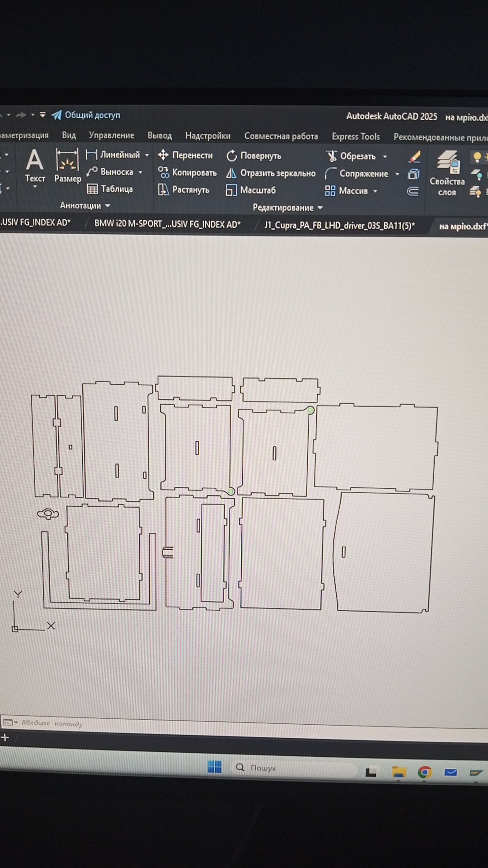Activate the Копировать copy tool

(x=187, y=173)
